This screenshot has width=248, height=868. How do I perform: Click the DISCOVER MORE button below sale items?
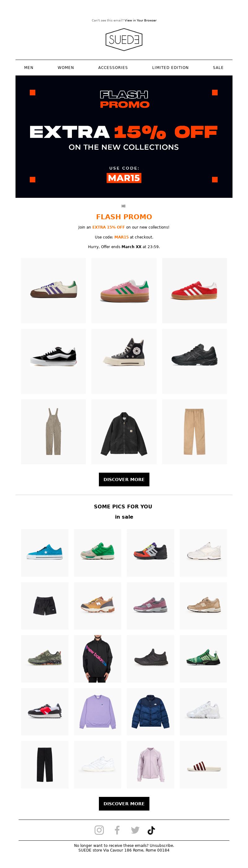click(124, 804)
